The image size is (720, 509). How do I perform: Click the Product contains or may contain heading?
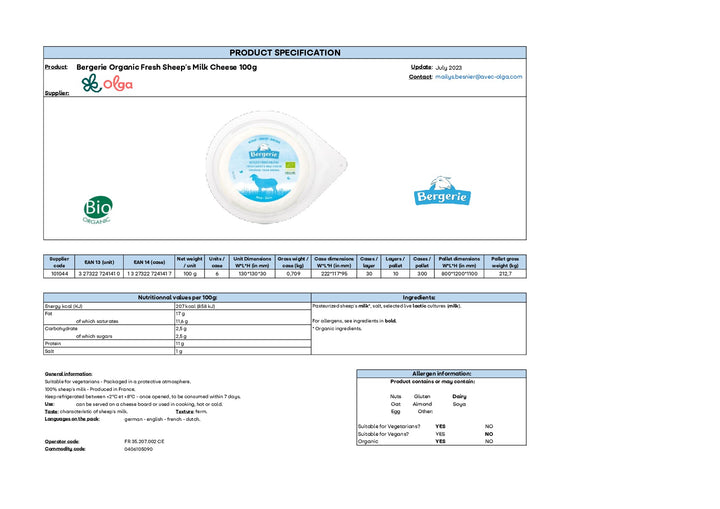[433, 381]
